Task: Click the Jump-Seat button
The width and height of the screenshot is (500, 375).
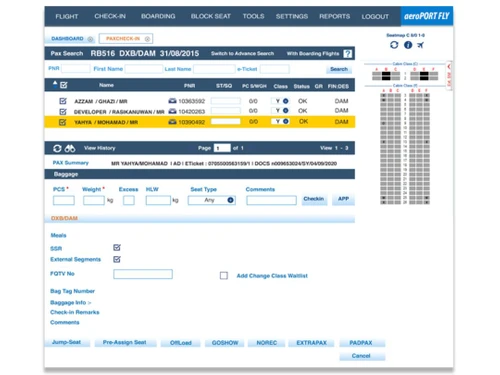Action: click(x=67, y=342)
